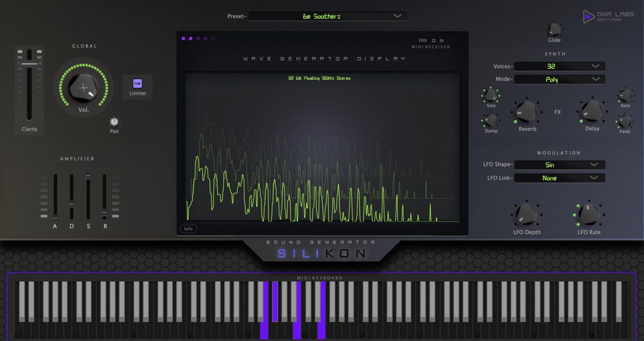This screenshot has height=341, width=644.
Task: Click the AMPLIFIER section label
Action: pyautogui.click(x=77, y=159)
